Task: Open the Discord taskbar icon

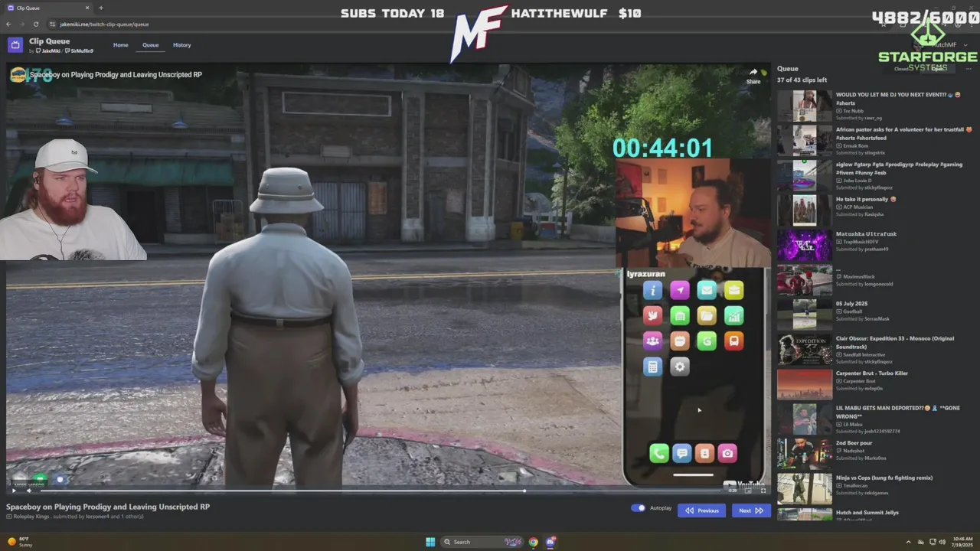Action: (x=550, y=542)
